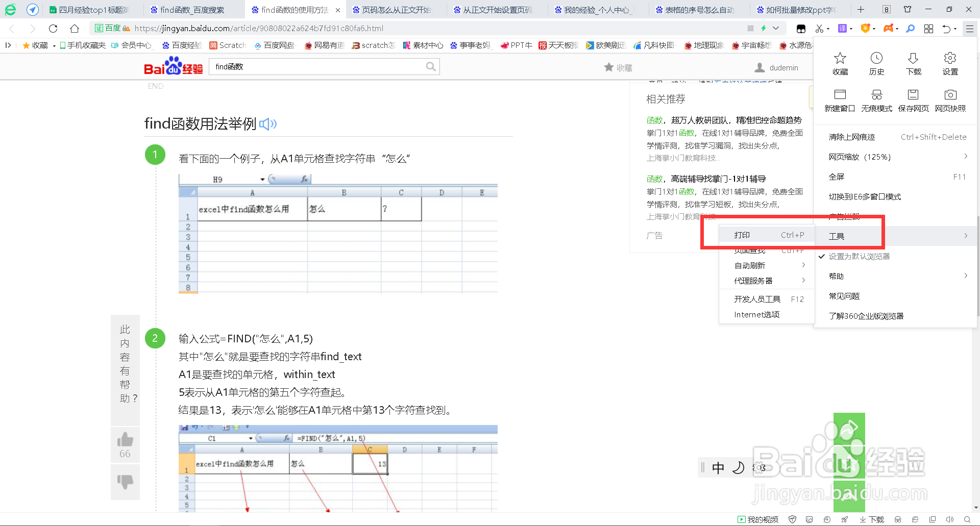Open Internet选项 from the tools menu
This screenshot has width=980, height=526.
(756, 315)
